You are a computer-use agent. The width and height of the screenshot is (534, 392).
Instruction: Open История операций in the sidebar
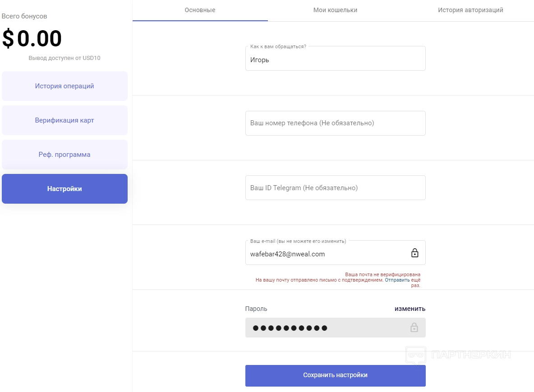[x=64, y=86]
